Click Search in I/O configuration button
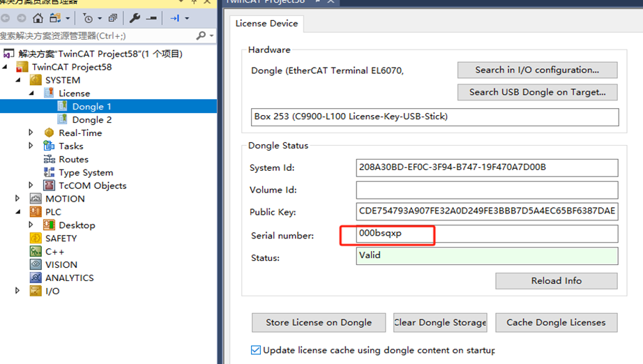Screen dimensions: 643x364 (x=537, y=70)
